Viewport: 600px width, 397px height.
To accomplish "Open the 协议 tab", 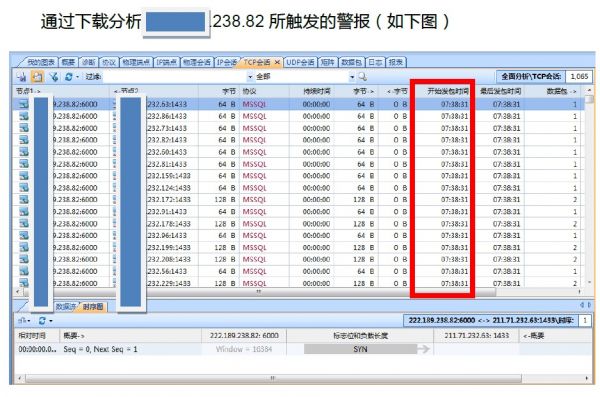I will tap(109, 62).
